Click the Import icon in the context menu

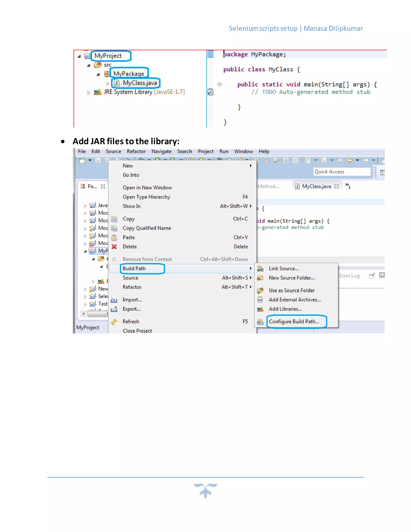point(114,300)
